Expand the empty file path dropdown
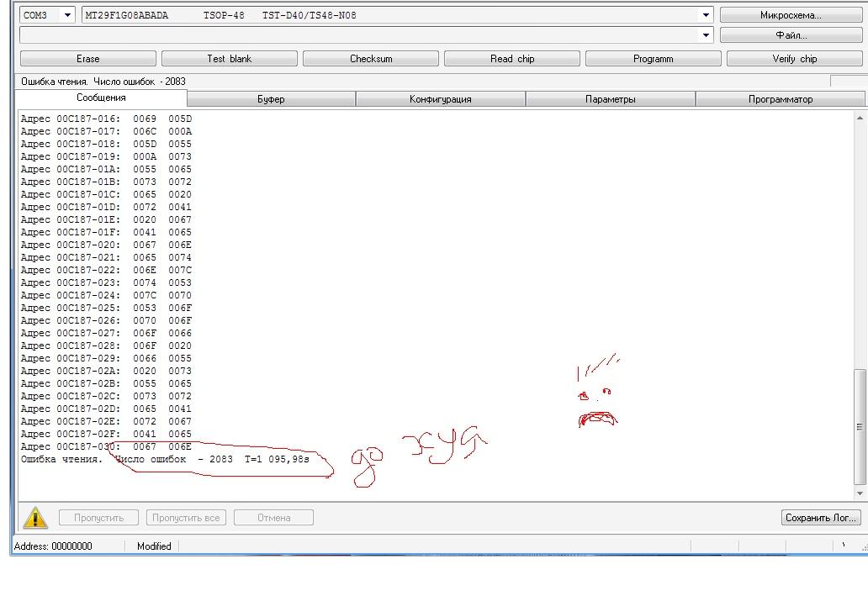868x596 pixels. (706, 35)
